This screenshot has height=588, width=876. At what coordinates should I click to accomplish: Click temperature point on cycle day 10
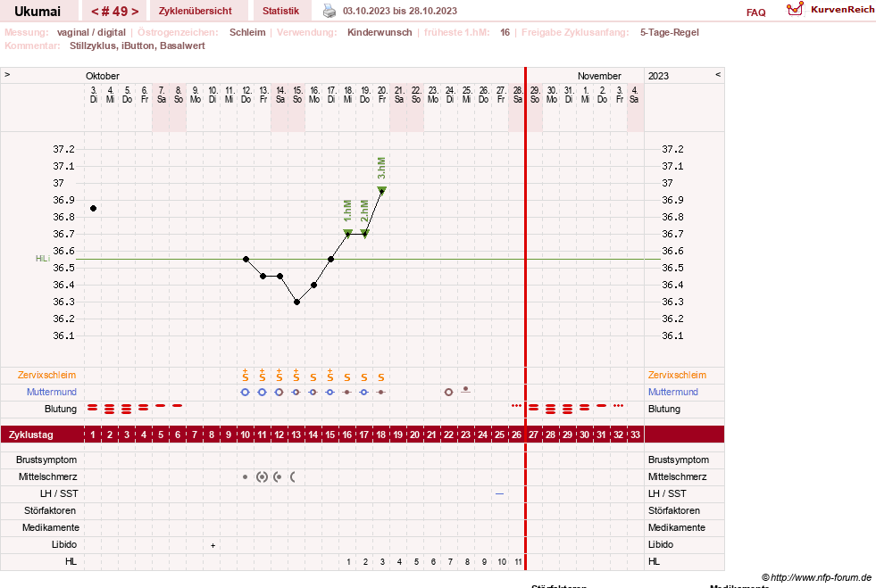(246, 259)
